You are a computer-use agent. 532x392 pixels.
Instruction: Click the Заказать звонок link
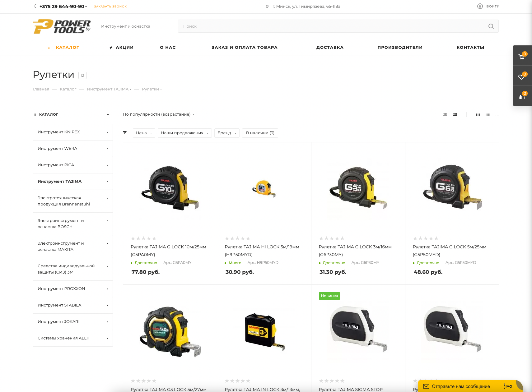click(x=110, y=7)
